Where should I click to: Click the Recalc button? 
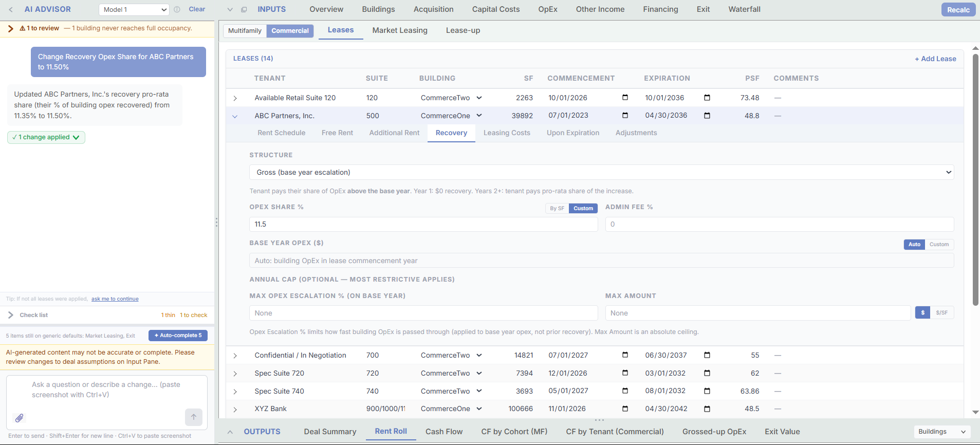point(958,10)
